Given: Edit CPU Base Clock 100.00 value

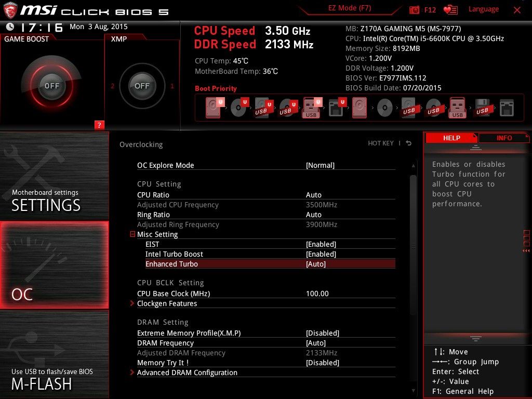Looking at the screenshot, I should tap(317, 294).
